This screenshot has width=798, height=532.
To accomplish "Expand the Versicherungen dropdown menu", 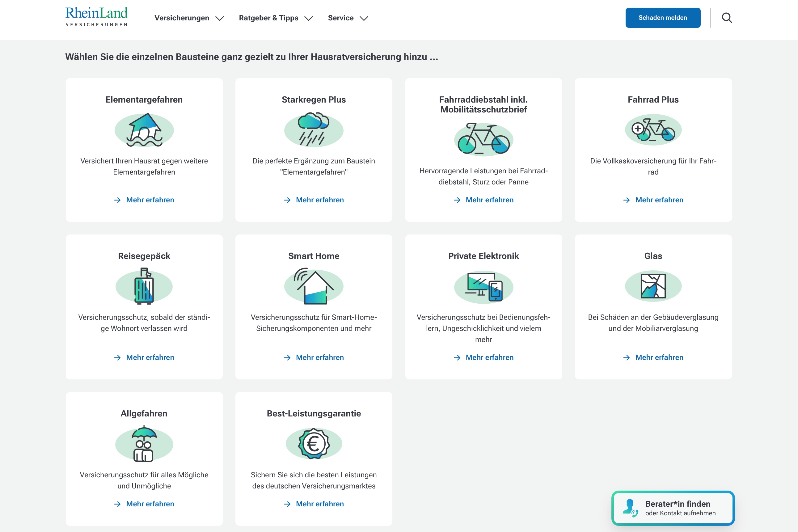I will pyautogui.click(x=189, y=18).
